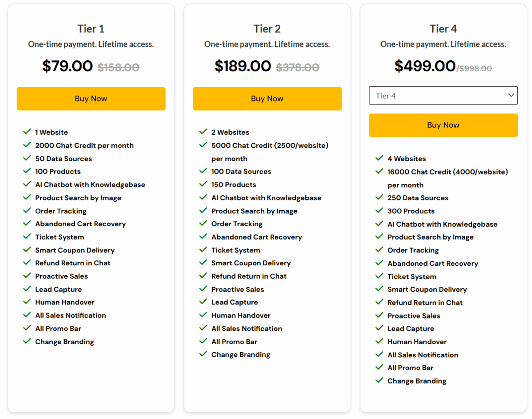Open the Tier 4 selection dropdown
532x419 pixels.
pos(443,96)
